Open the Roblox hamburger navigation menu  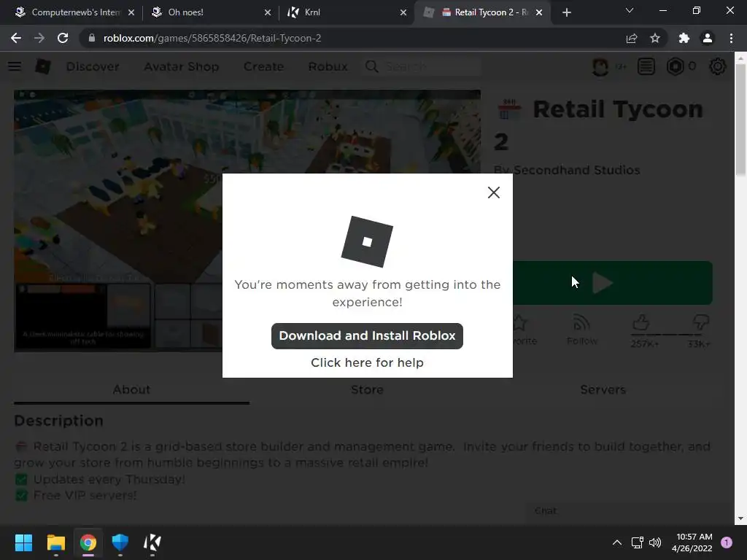coord(15,66)
